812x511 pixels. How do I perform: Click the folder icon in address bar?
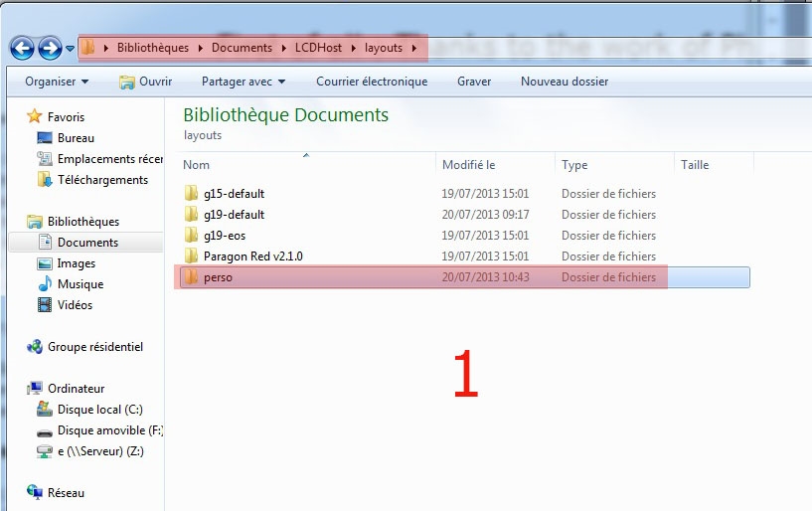pyautogui.click(x=88, y=47)
